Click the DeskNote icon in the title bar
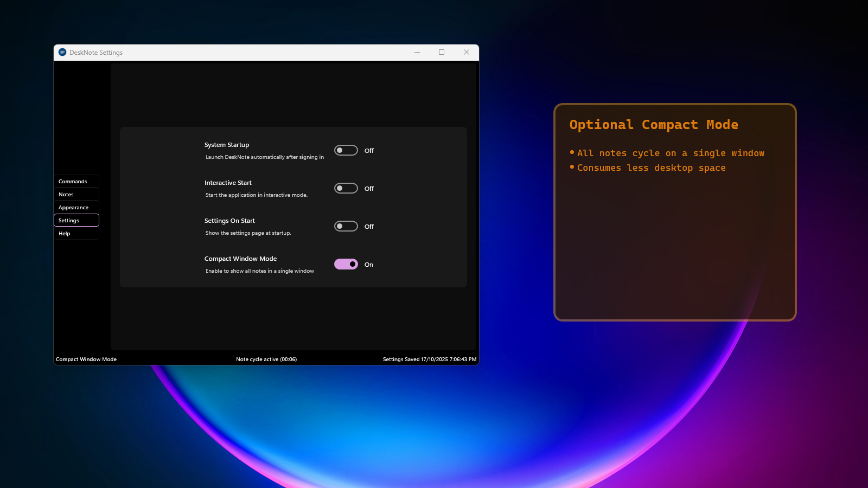This screenshot has height=488, width=868. click(62, 52)
